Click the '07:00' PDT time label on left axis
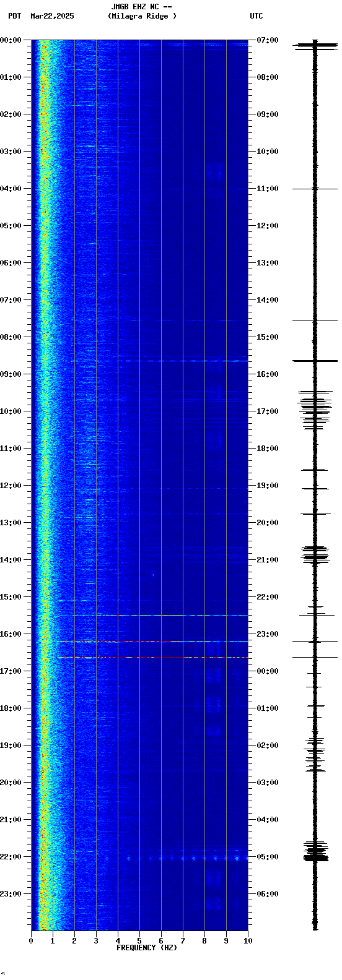 pyautogui.click(x=11, y=300)
